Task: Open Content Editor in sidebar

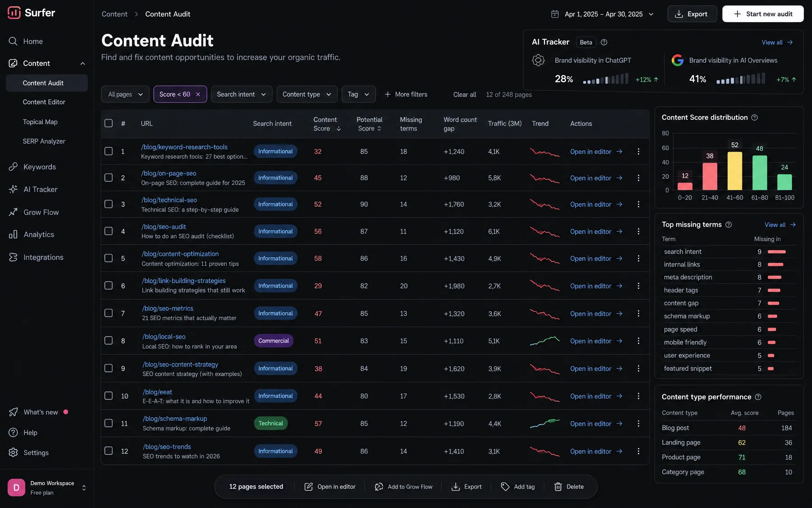Action: click(x=44, y=102)
